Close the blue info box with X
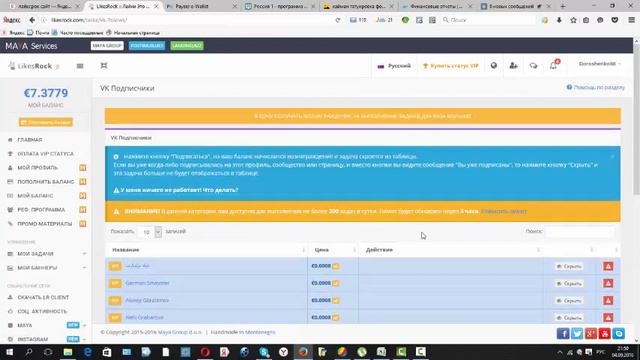 point(612,156)
